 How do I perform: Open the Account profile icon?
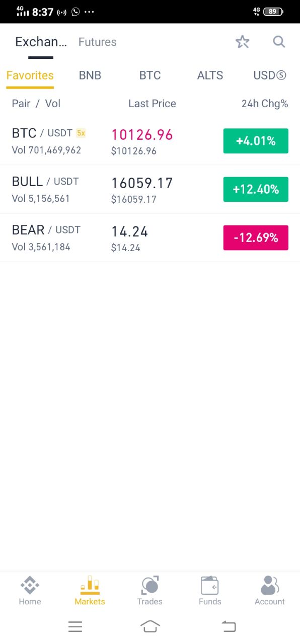270,585
